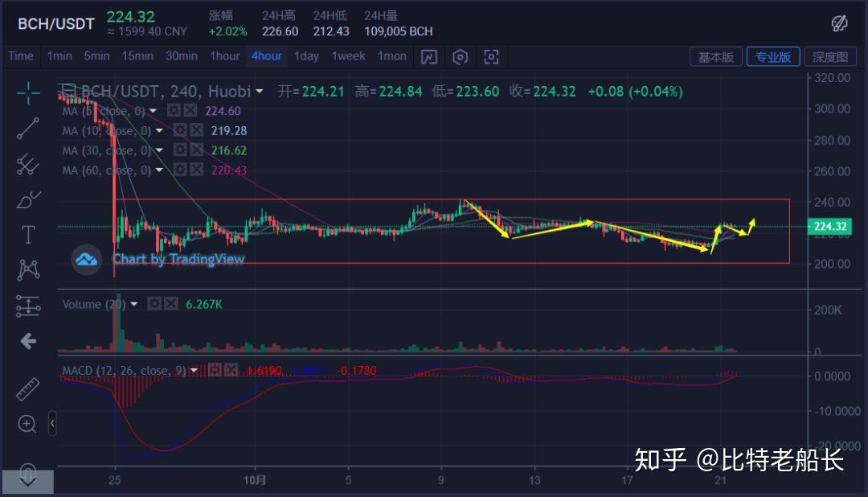
Task: Click the Volume value 6.267K
Action: pos(203,304)
